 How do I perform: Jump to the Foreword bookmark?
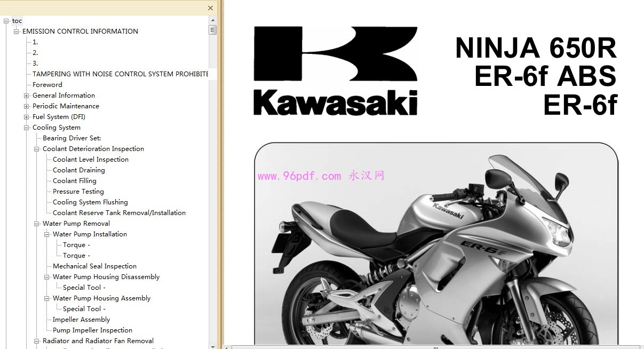coord(47,85)
